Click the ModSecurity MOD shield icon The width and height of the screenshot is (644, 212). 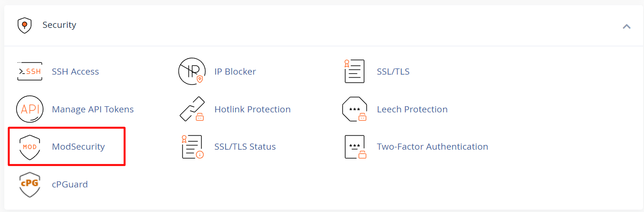click(29, 147)
